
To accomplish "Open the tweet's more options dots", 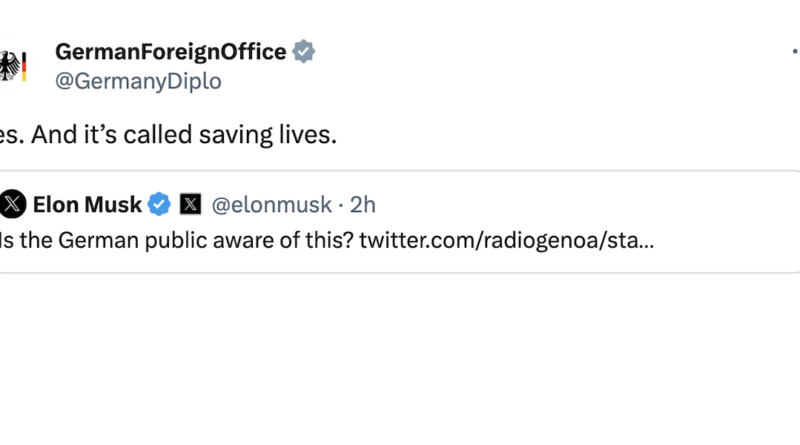I will pyautogui.click(x=795, y=51).
